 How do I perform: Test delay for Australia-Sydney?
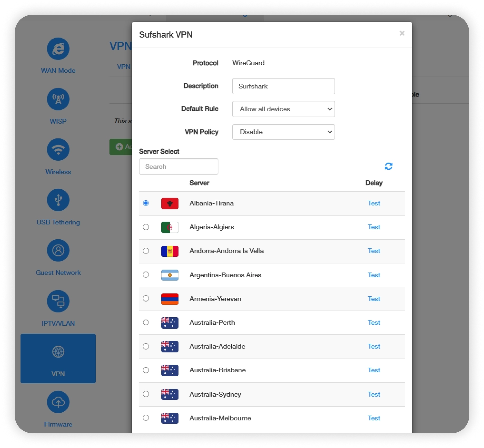coord(374,394)
